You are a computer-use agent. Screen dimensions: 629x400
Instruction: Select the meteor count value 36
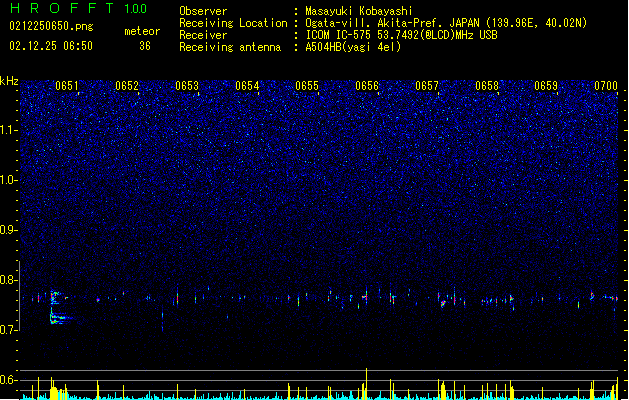[145, 46]
